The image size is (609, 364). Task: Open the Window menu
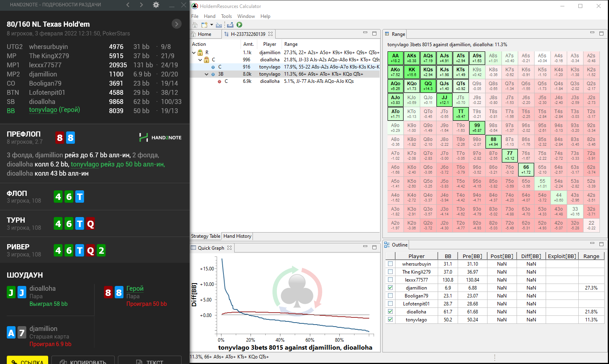pyautogui.click(x=246, y=16)
